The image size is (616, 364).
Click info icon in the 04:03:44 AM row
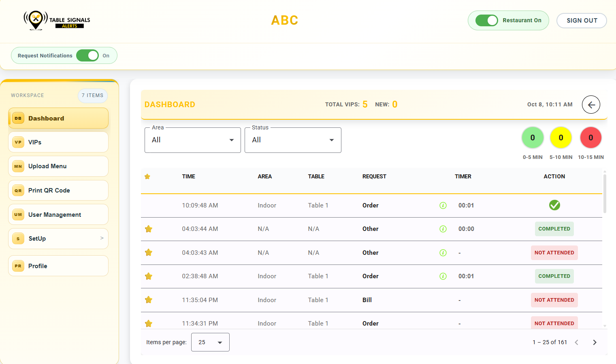443,229
